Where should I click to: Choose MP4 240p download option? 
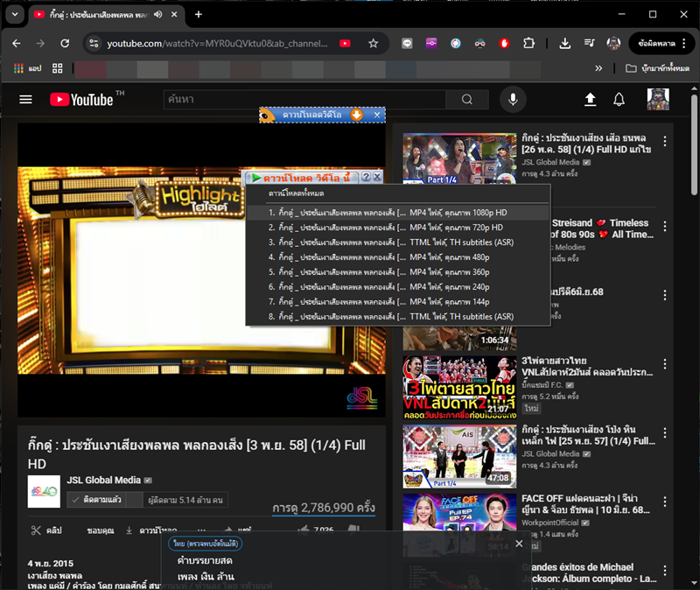click(x=397, y=287)
